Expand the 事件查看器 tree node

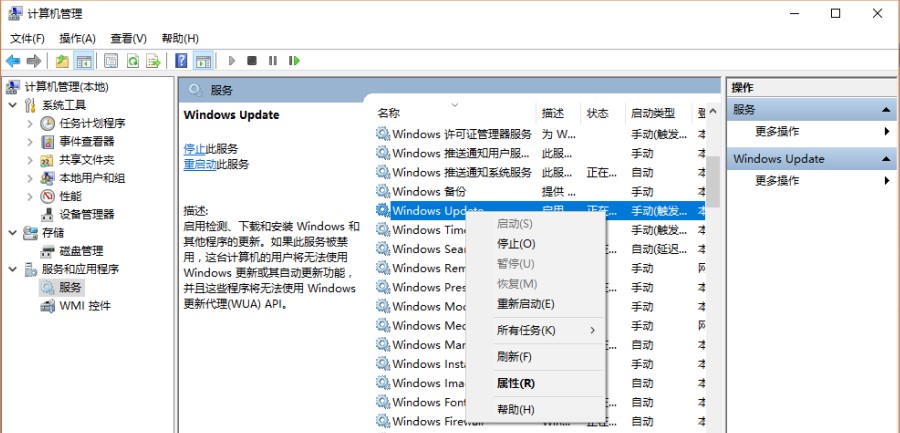pos(30,142)
